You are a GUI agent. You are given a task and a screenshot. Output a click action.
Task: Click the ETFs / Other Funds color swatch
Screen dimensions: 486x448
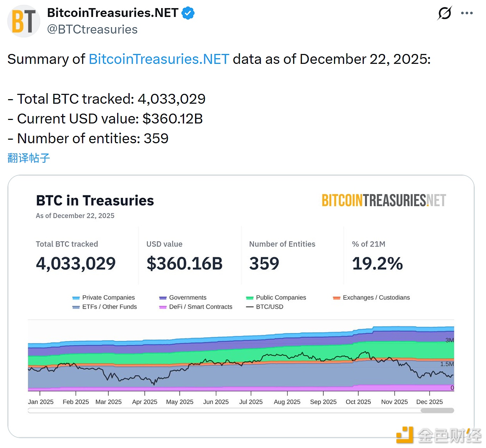[x=76, y=307]
